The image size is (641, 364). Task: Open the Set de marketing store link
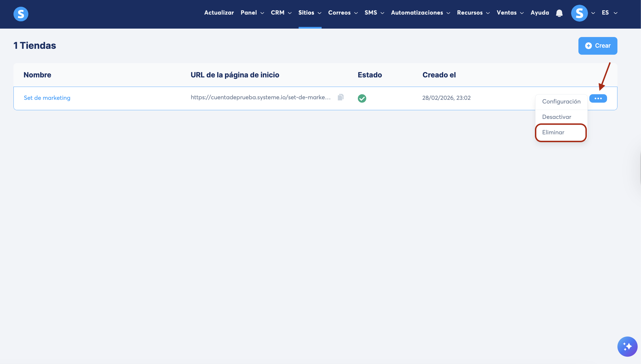[47, 98]
